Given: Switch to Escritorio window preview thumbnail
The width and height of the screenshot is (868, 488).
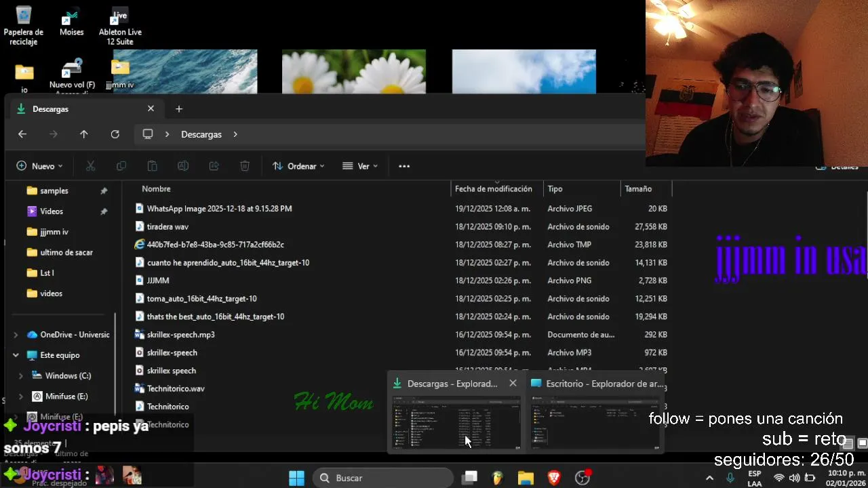Looking at the screenshot, I should pos(595,424).
